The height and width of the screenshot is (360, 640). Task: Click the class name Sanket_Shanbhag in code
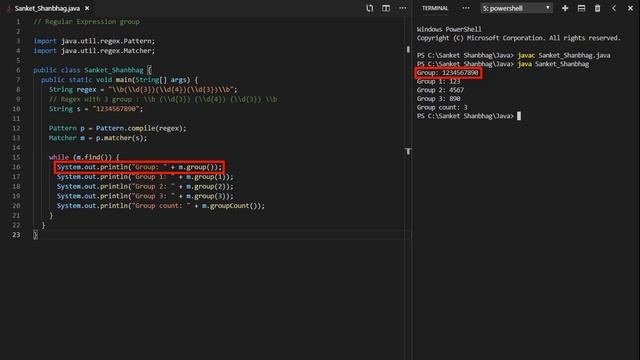point(114,70)
